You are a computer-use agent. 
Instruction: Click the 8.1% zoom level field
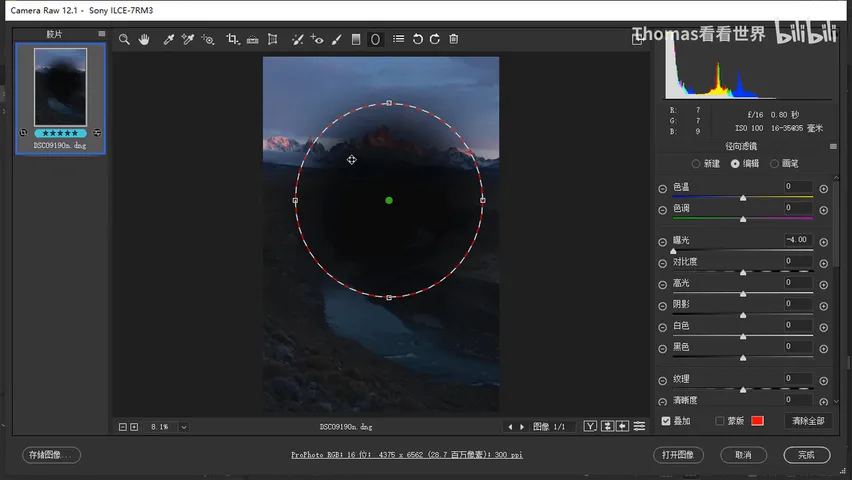160,427
